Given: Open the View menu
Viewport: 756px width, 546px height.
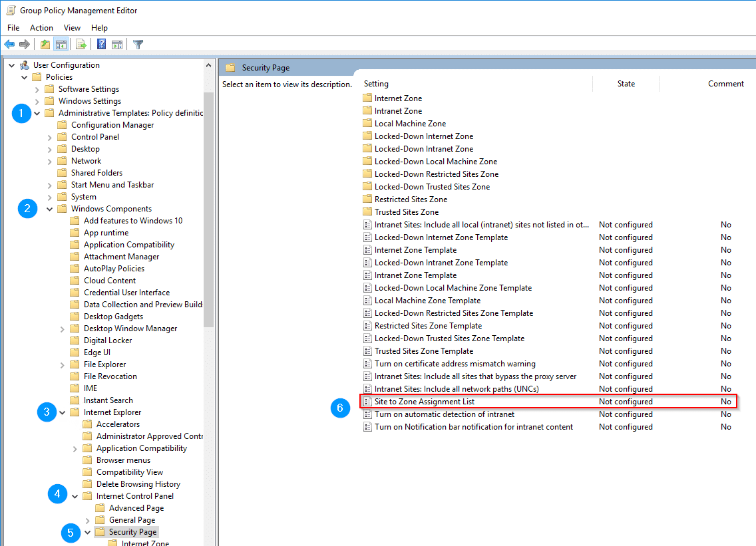Looking at the screenshot, I should [72, 27].
